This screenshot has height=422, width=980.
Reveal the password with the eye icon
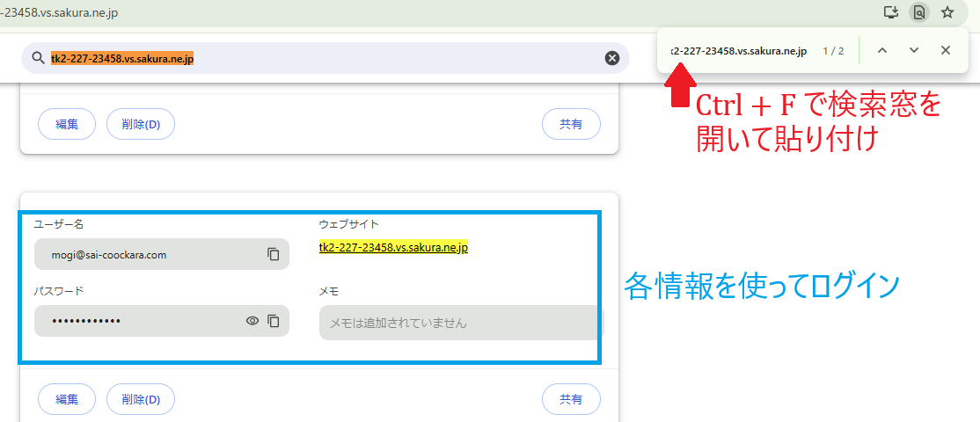click(252, 321)
